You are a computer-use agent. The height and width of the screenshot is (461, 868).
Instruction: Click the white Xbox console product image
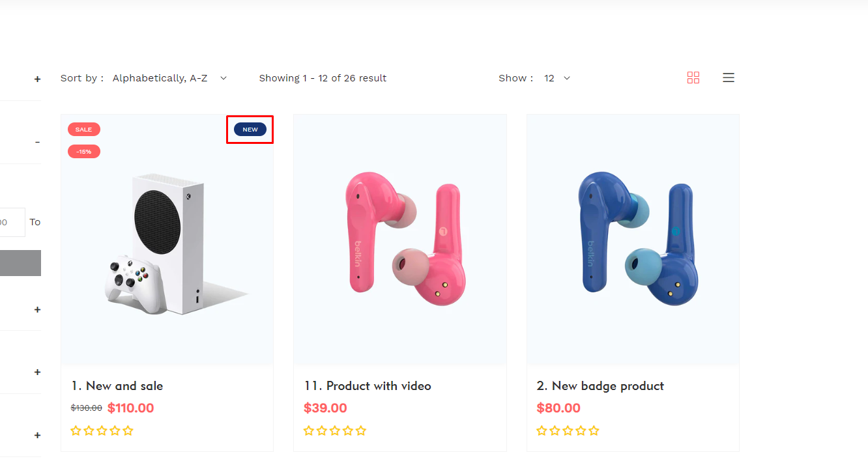click(167, 244)
